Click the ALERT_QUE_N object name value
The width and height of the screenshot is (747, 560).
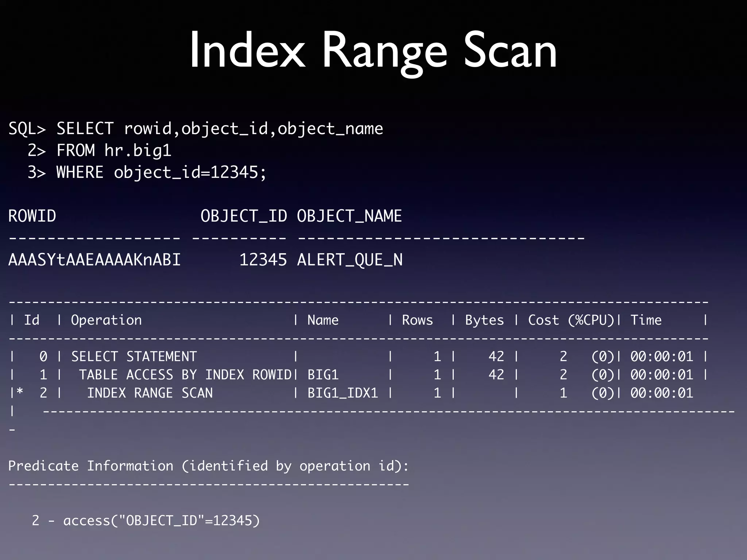(349, 260)
